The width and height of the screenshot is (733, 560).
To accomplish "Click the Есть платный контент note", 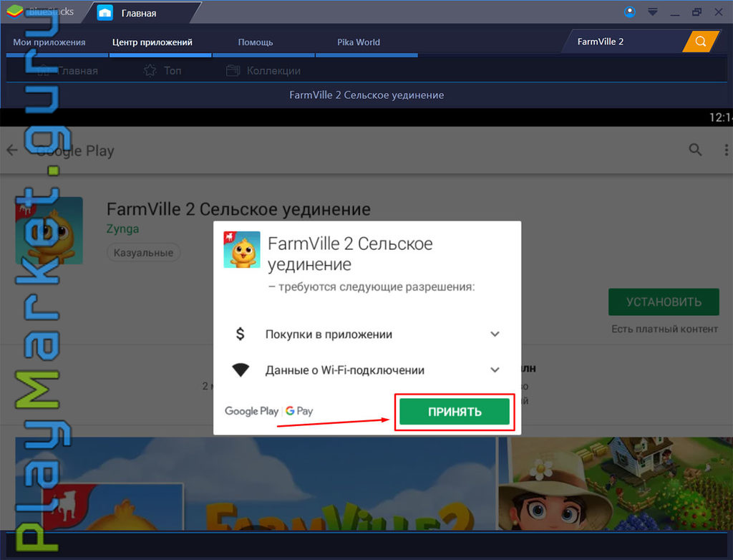I will coord(664,329).
